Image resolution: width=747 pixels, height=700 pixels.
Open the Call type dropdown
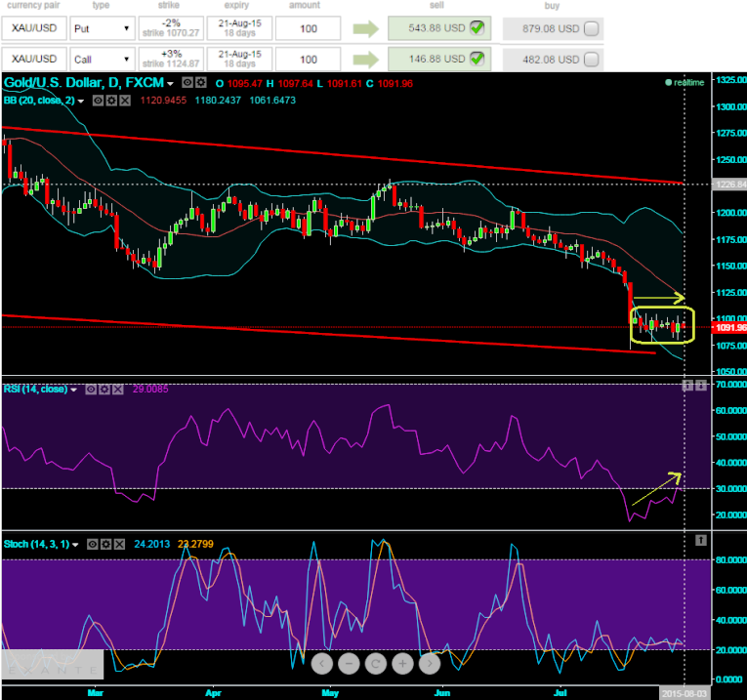point(102,59)
